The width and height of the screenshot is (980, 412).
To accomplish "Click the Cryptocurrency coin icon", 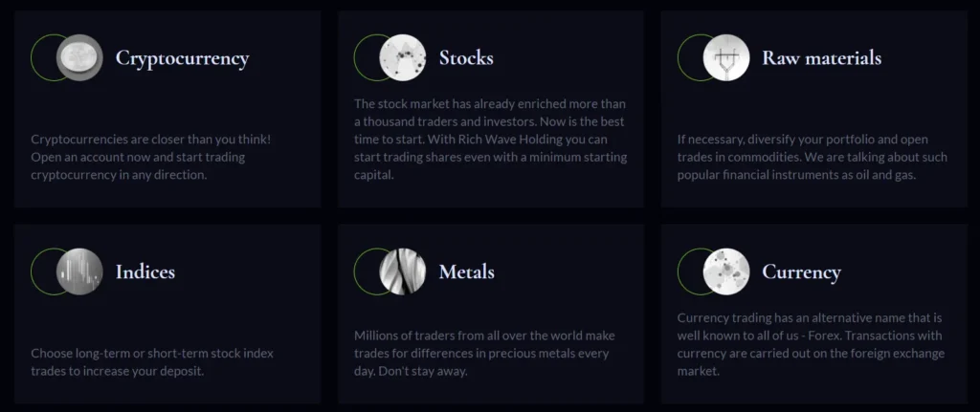I will pos(79,57).
